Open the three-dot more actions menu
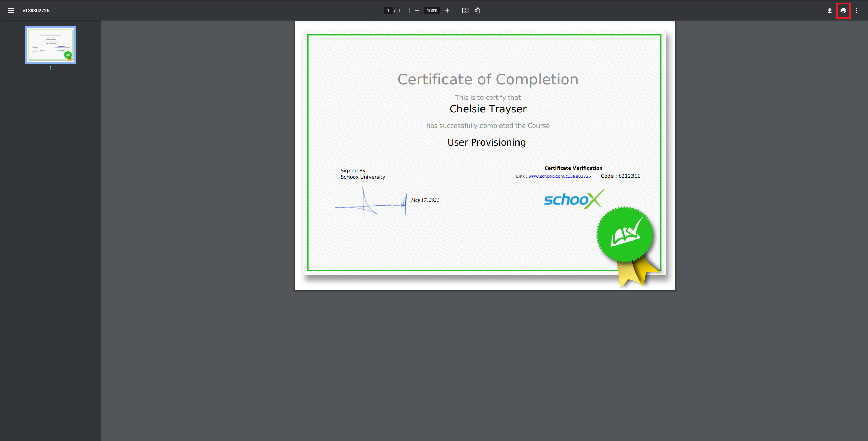The width and height of the screenshot is (868, 441). coord(856,11)
